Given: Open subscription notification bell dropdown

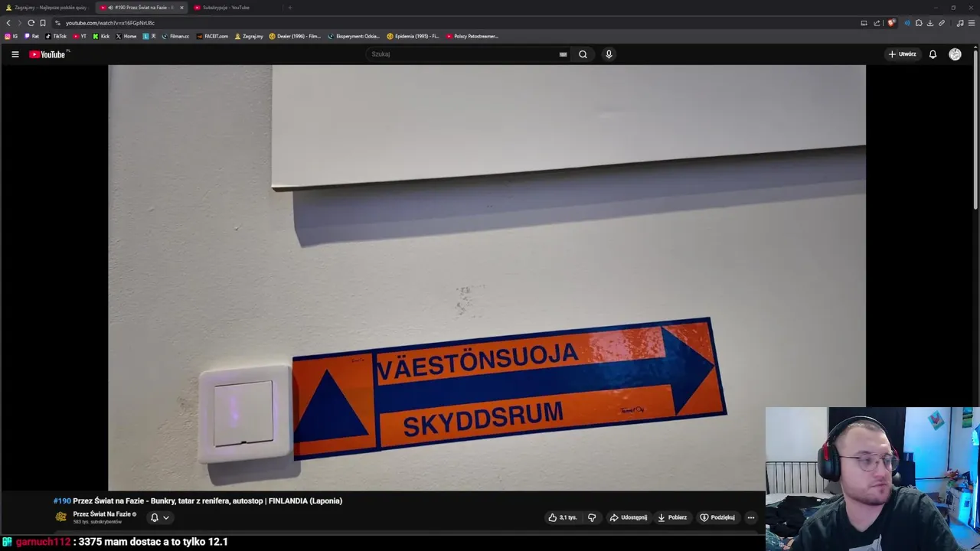Looking at the screenshot, I should [160, 517].
